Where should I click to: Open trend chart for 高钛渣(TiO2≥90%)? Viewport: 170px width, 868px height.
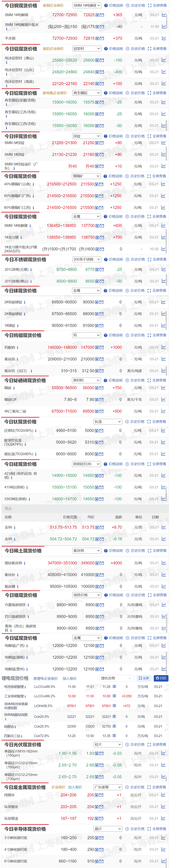163,454
